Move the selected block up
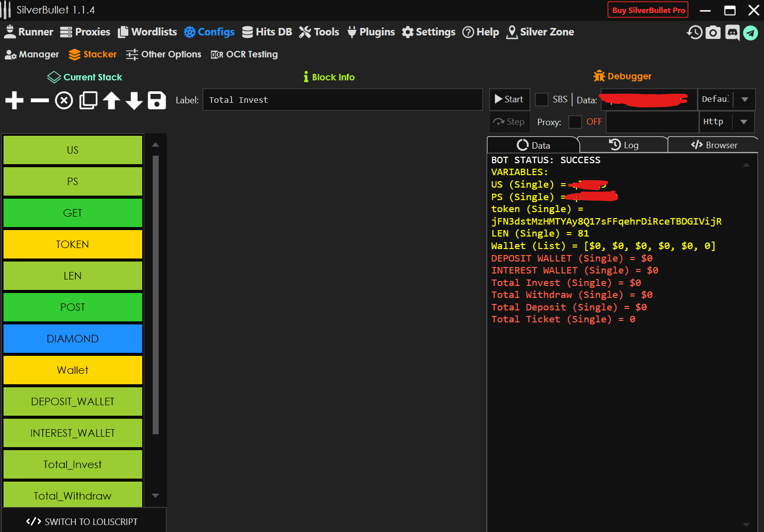The image size is (764, 532). 111,100
